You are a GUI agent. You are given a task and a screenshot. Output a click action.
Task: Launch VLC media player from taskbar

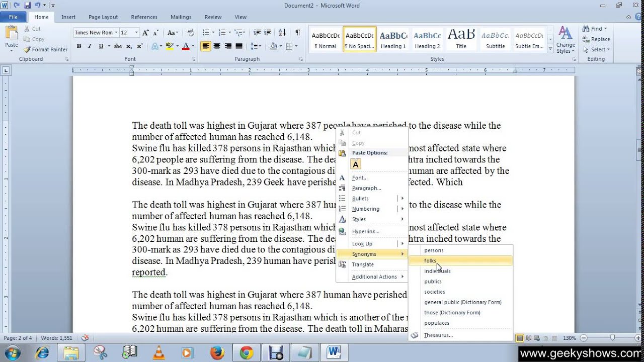[158, 352]
